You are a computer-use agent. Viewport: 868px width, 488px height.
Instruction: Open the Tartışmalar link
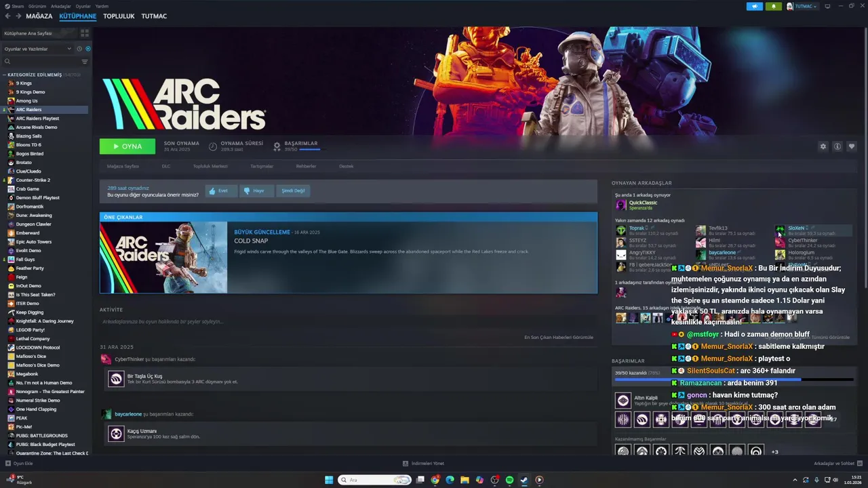262,166
